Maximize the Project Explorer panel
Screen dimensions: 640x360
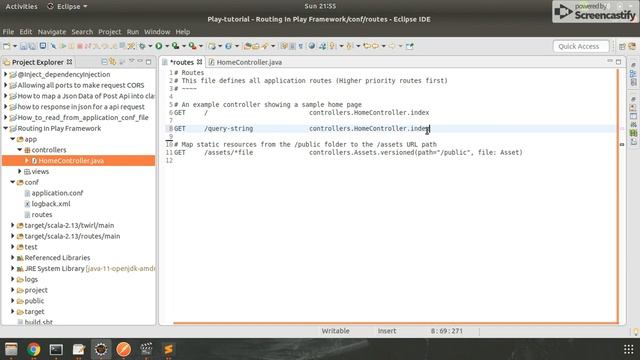149,62
